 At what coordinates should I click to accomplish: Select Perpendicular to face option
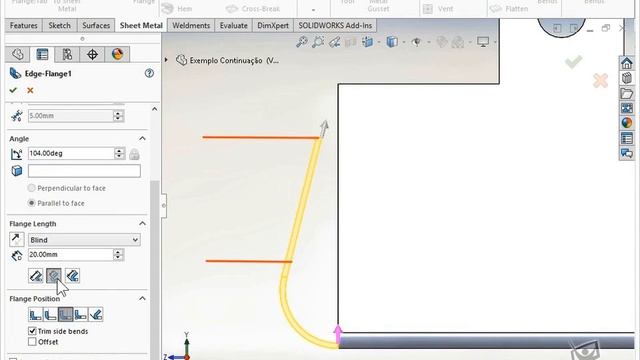[31, 188]
